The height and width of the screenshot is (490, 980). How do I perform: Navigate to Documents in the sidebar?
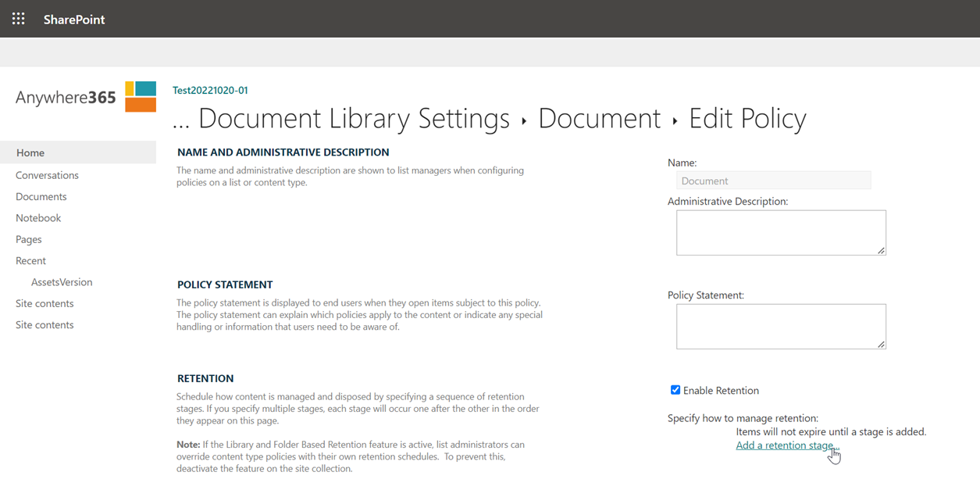41,197
